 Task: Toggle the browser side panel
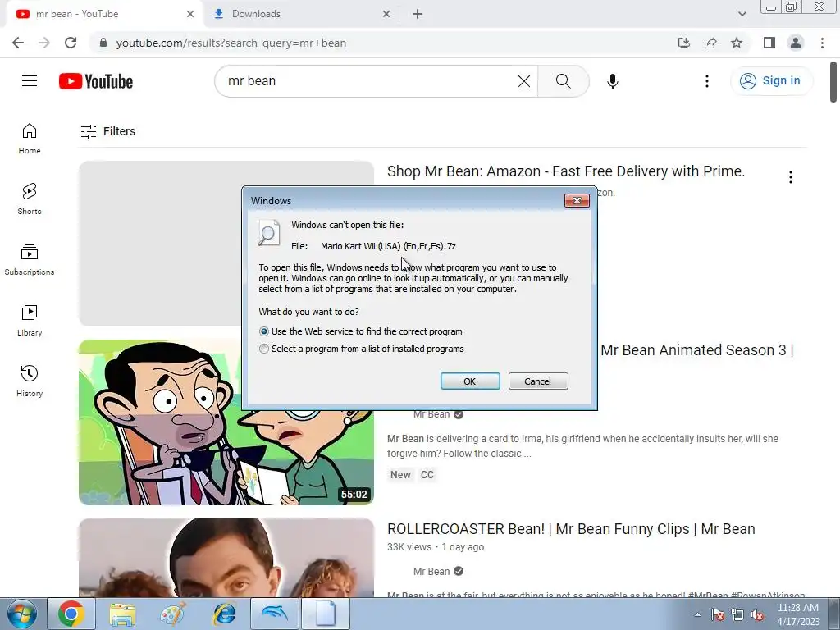pyautogui.click(x=769, y=43)
